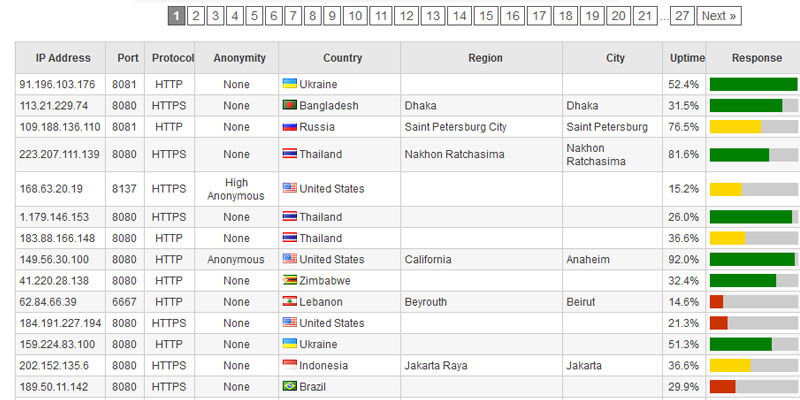
Task: Click the Indonesia flag icon
Action: pos(290,365)
